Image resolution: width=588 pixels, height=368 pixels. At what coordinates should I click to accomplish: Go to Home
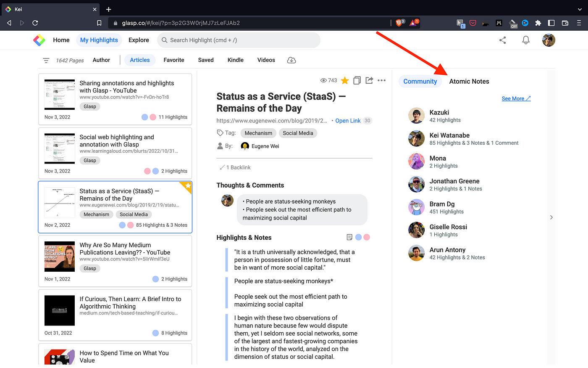[x=61, y=40]
